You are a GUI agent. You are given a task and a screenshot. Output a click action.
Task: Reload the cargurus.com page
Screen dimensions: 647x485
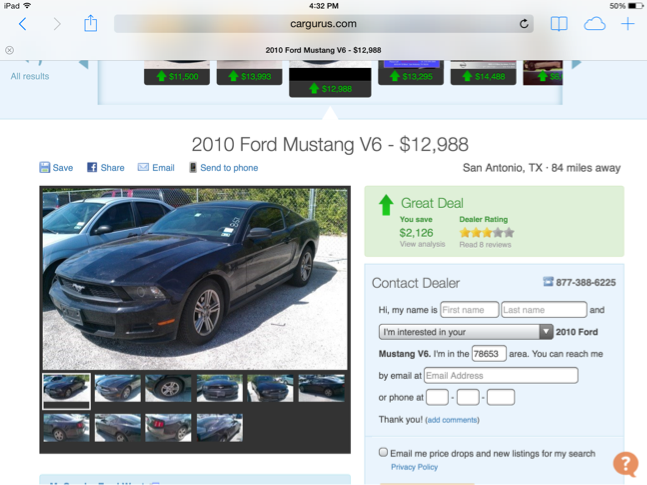[523, 24]
